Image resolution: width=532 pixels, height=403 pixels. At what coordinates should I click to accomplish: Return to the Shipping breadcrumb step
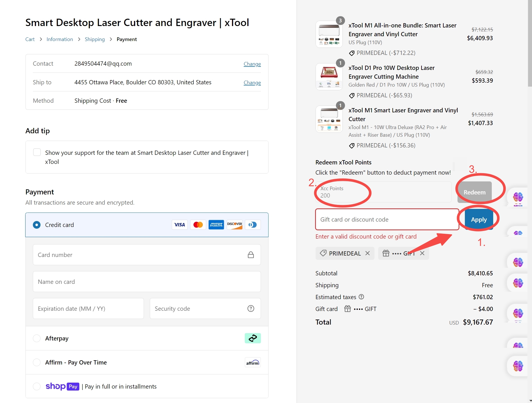click(95, 39)
